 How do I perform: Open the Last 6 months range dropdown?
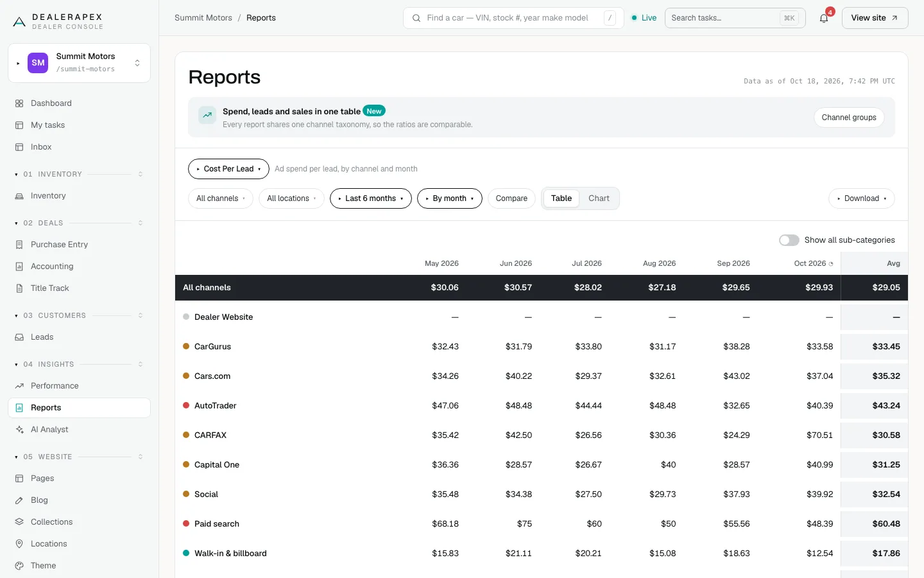(371, 198)
